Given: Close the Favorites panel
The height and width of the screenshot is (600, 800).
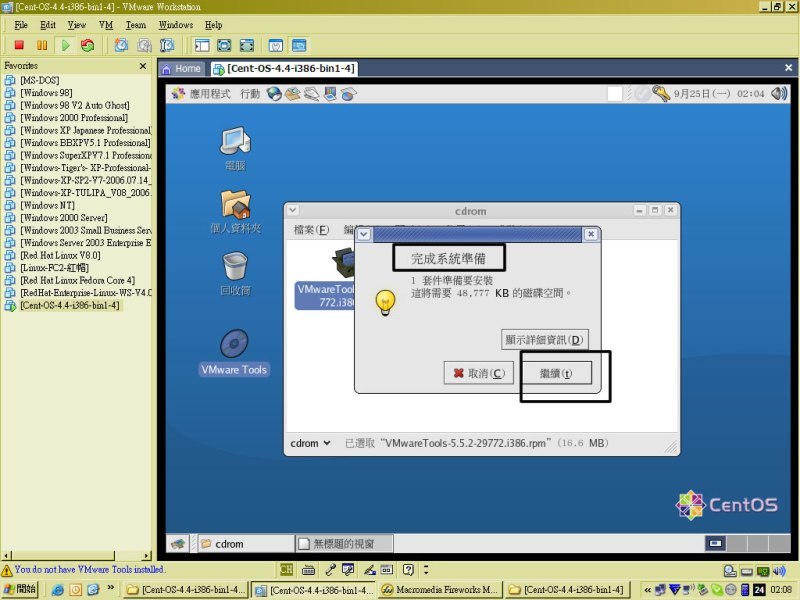Looking at the screenshot, I should coord(143,66).
